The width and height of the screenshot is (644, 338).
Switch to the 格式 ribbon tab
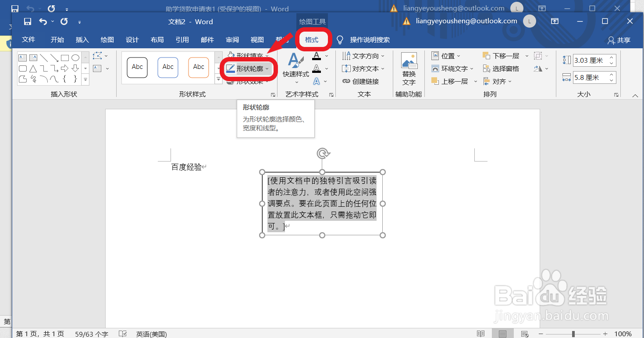[x=313, y=40]
